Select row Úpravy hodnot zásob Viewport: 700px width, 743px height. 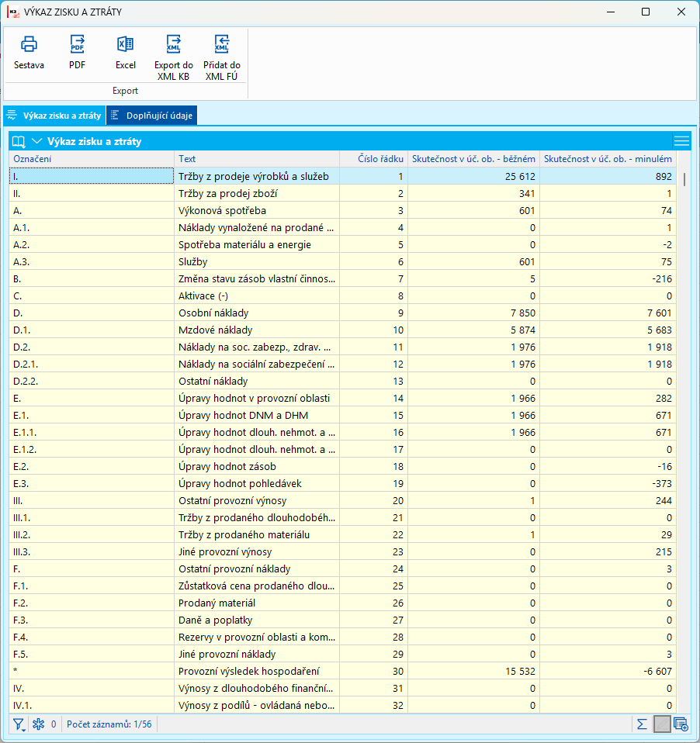point(342,466)
